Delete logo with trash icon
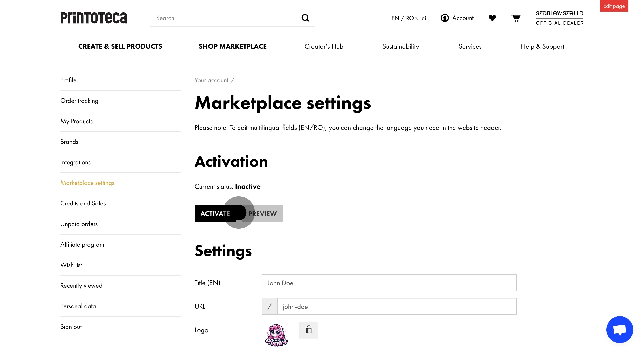This screenshot has width=644, height=352. coord(309,330)
